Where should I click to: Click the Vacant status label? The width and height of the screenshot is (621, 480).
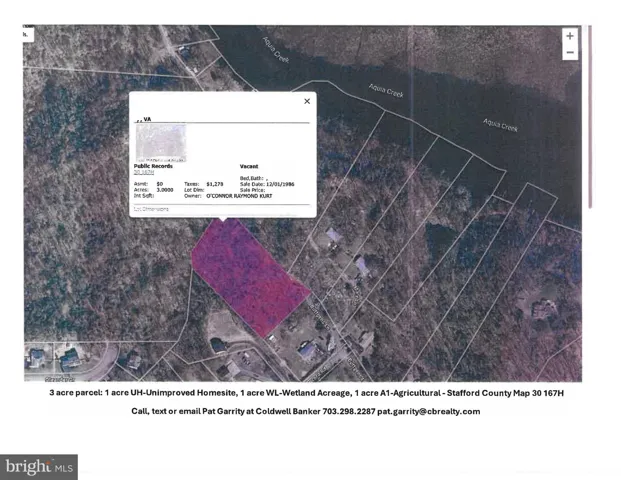click(250, 165)
